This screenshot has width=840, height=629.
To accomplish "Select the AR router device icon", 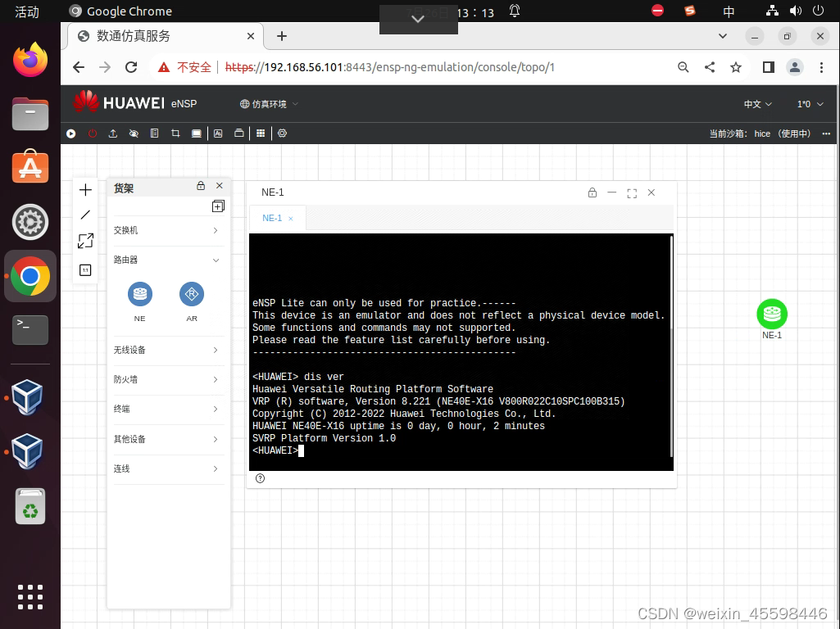I will coord(192,294).
